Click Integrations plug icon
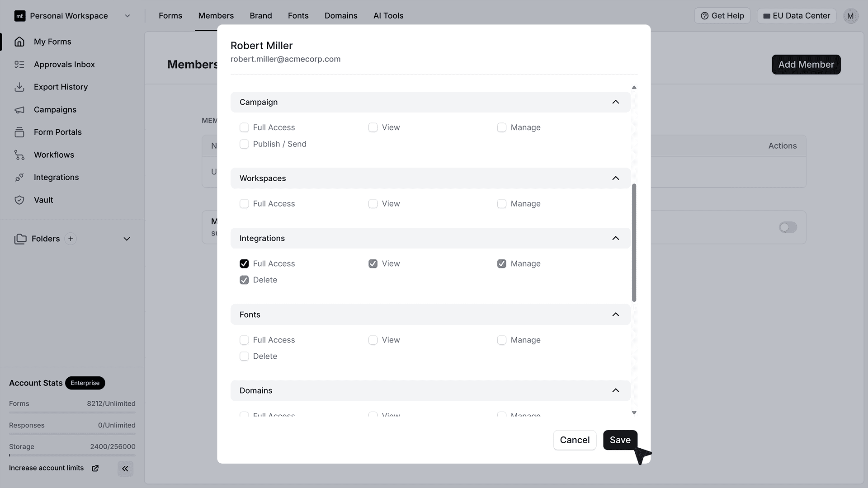868x488 pixels. 19,177
